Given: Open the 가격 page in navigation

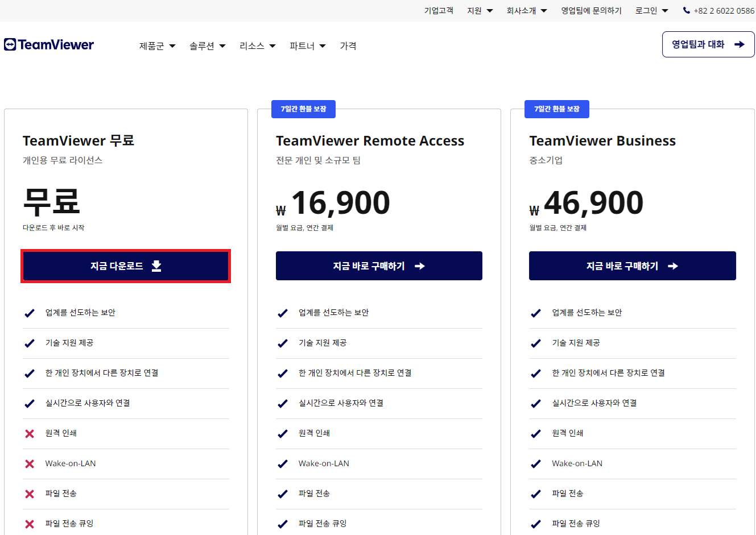Looking at the screenshot, I should (348, 46).
